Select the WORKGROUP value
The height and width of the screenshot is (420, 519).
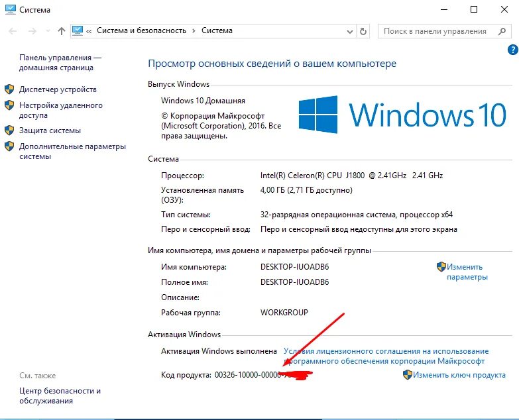[x=284, y=313]
